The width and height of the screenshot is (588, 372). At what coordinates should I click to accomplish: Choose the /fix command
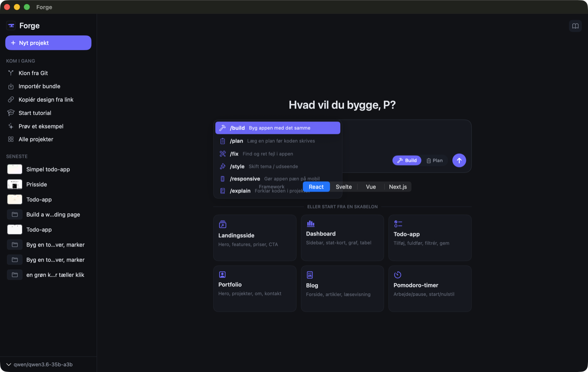click(278, 154)
